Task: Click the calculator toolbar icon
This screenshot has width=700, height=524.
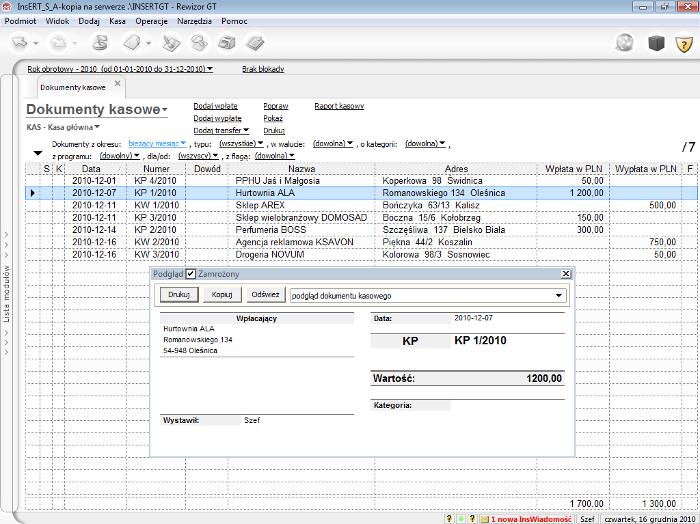Action: pyautogui.click(x=255, y=43)
